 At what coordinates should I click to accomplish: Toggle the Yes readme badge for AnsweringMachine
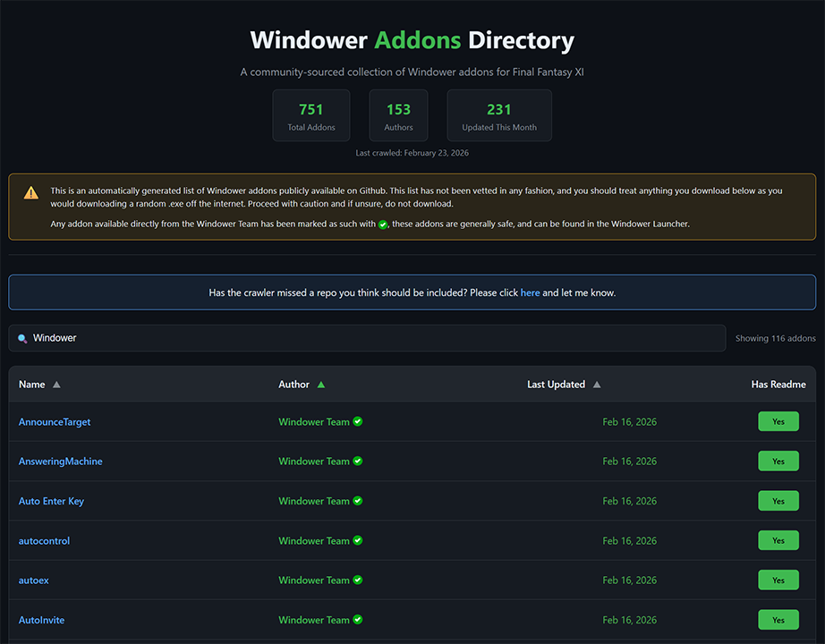tap(778, 462)
